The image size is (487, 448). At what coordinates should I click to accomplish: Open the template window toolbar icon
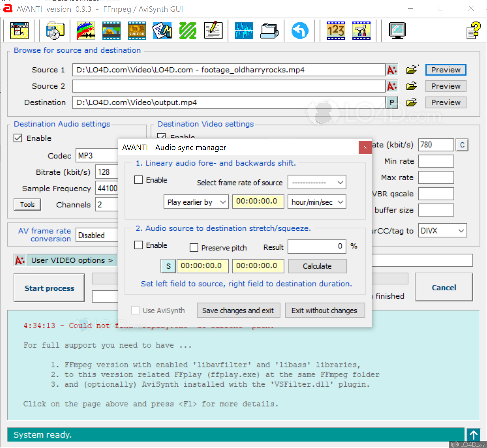pos(19,31)
